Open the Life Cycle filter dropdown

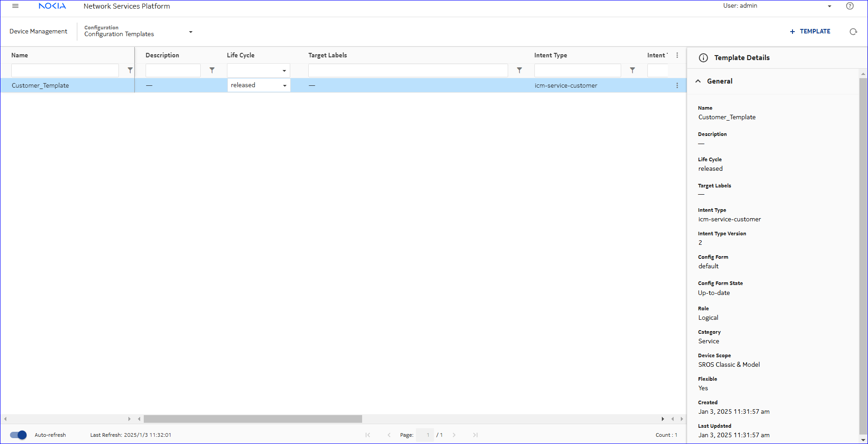(259, 70)
